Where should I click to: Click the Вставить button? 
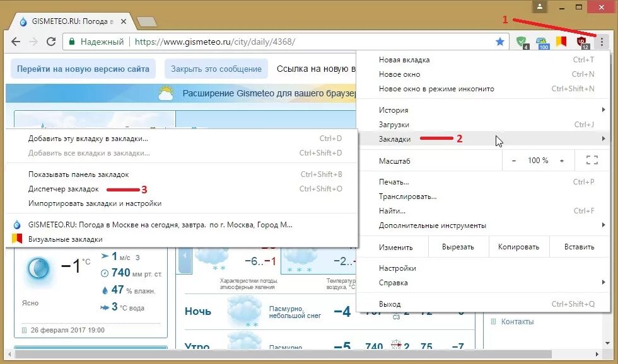pyautogui.click(x=579, y=247)
